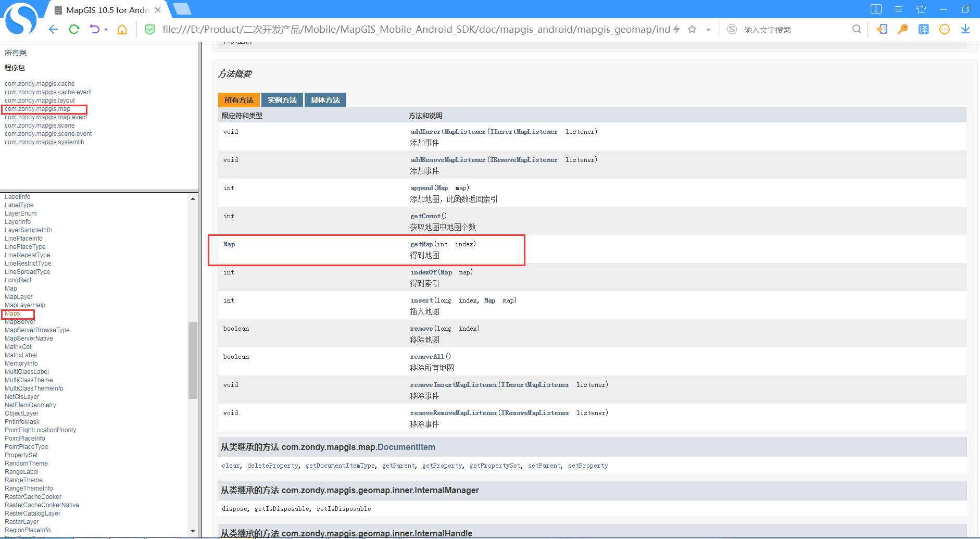This screenshot has height=539, width=980.
Task: Open the MapServer class link
Action: [20, 322]
